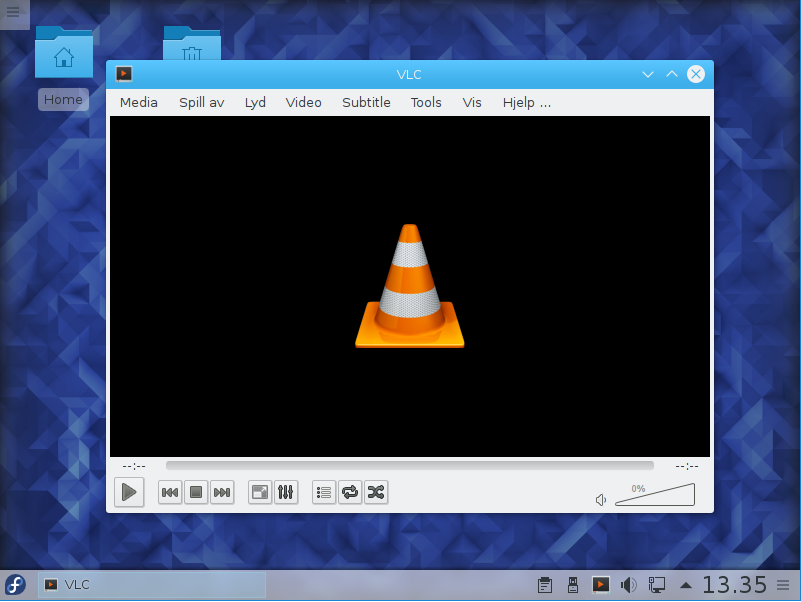Open the Lyd menu
Viewport: 801px width, 602px height.
click(x=255, y=103)
